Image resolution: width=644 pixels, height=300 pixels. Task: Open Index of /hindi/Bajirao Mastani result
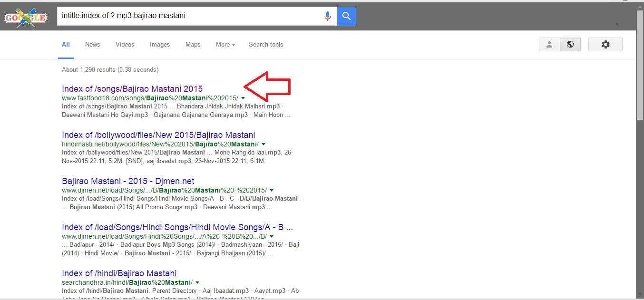(119, 273)
